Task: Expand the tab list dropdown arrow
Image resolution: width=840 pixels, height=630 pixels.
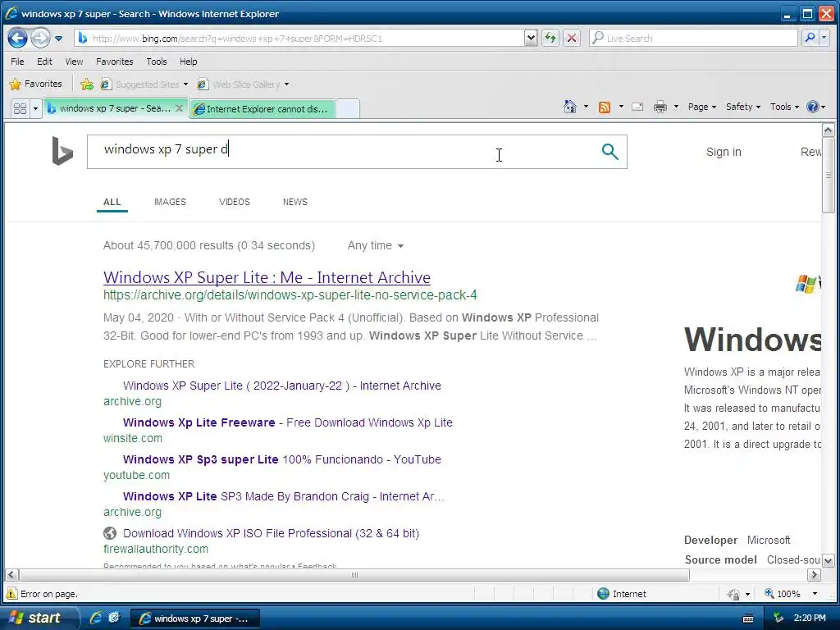Action: [35, 109]
